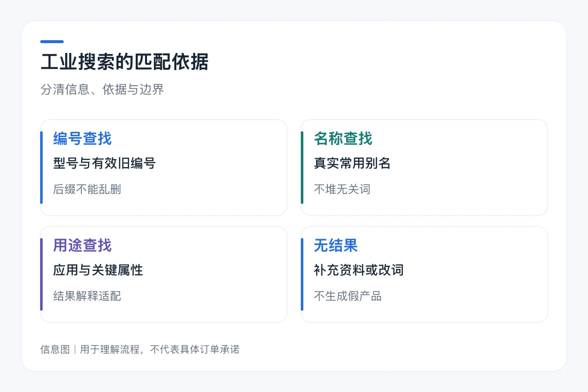Viewport: 588px width, 392px height.
Task: Click the text 真实常用别名
Action: pos(352,163)
